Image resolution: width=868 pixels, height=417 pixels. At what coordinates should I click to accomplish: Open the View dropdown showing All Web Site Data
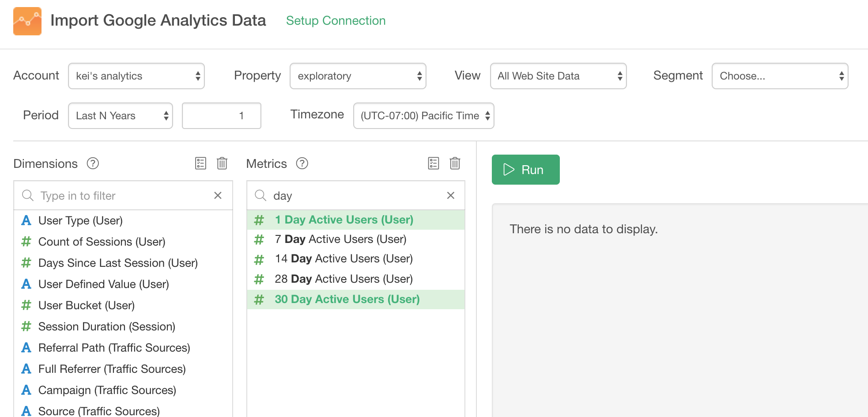click(559, 76)
